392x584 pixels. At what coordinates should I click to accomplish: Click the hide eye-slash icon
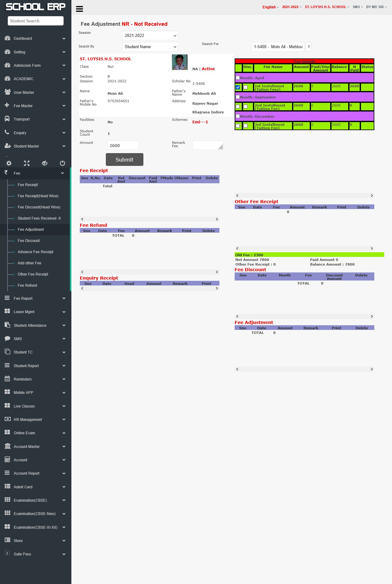pos(45,163)
